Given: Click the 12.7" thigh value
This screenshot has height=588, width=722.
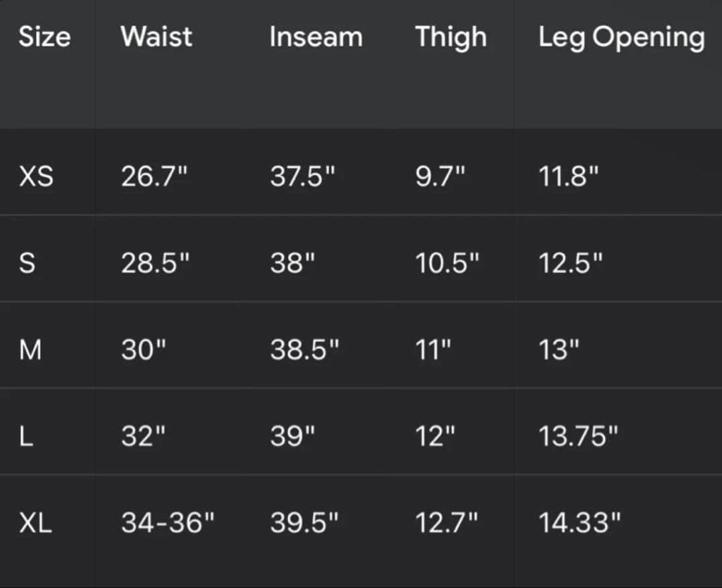Looking at the screenshot, I should click(x=447, y=523).
